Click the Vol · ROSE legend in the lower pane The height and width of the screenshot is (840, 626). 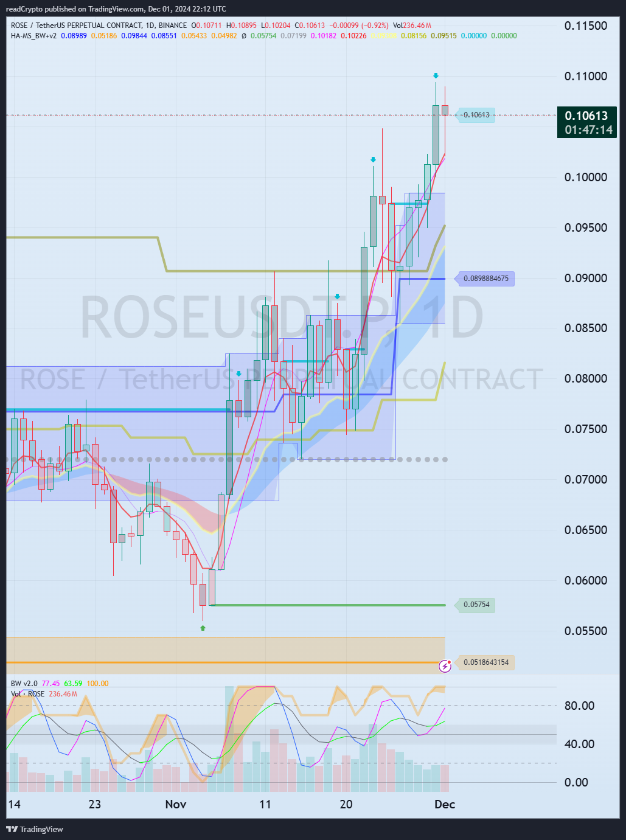[x=28, y=694]
